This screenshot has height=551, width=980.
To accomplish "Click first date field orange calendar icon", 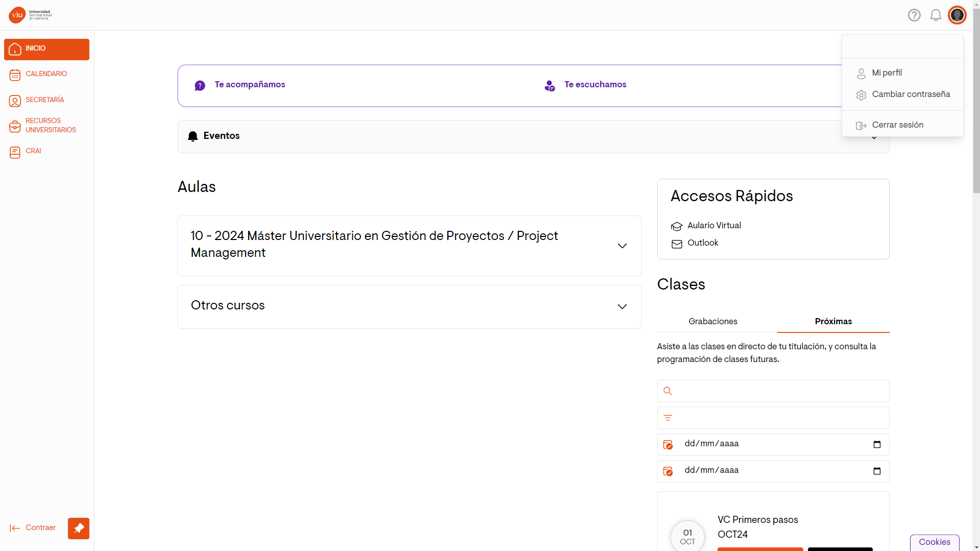I will [668, 445].
